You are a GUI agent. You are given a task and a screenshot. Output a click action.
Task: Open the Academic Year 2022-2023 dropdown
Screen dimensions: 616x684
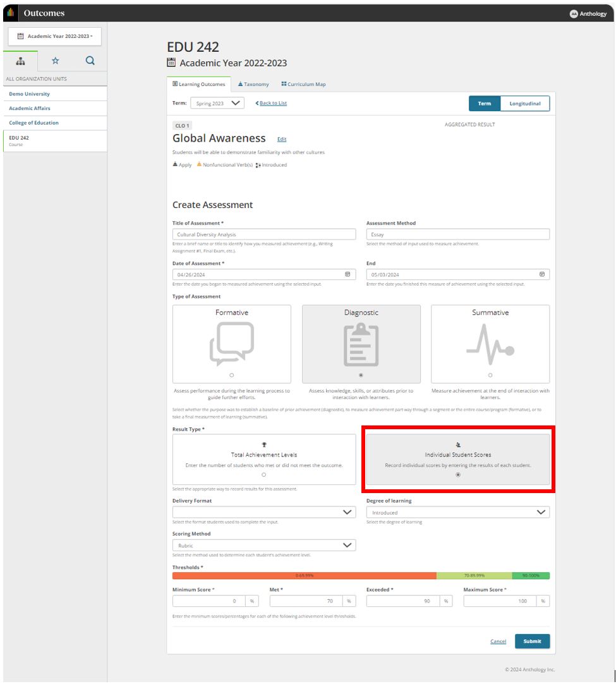55,36
